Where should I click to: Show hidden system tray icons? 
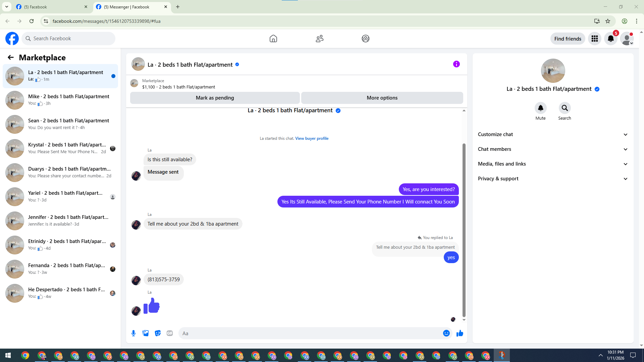point(601,355)
